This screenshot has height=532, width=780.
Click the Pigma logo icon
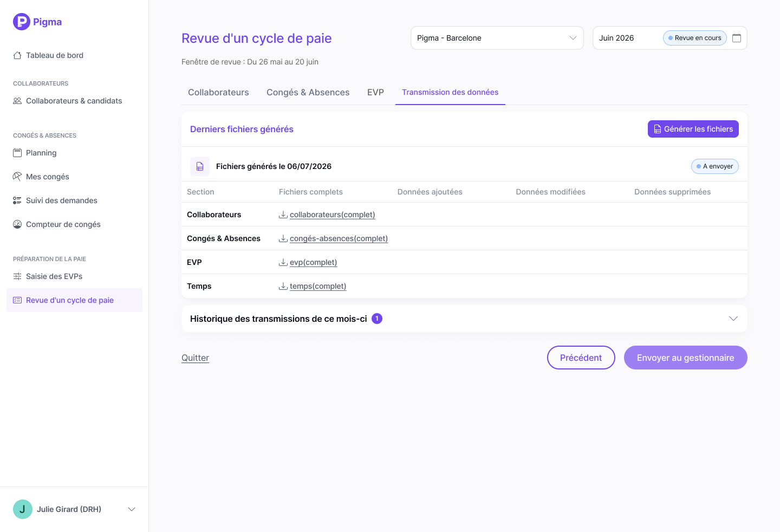click(x=22, y=22)
